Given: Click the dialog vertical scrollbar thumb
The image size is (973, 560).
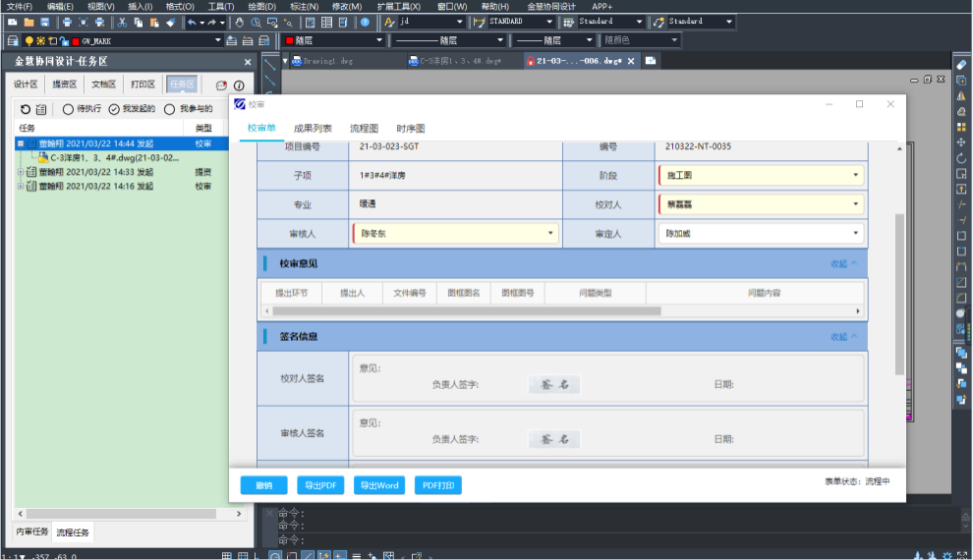Looking at the screenshot, I should (x=899, y=294).
